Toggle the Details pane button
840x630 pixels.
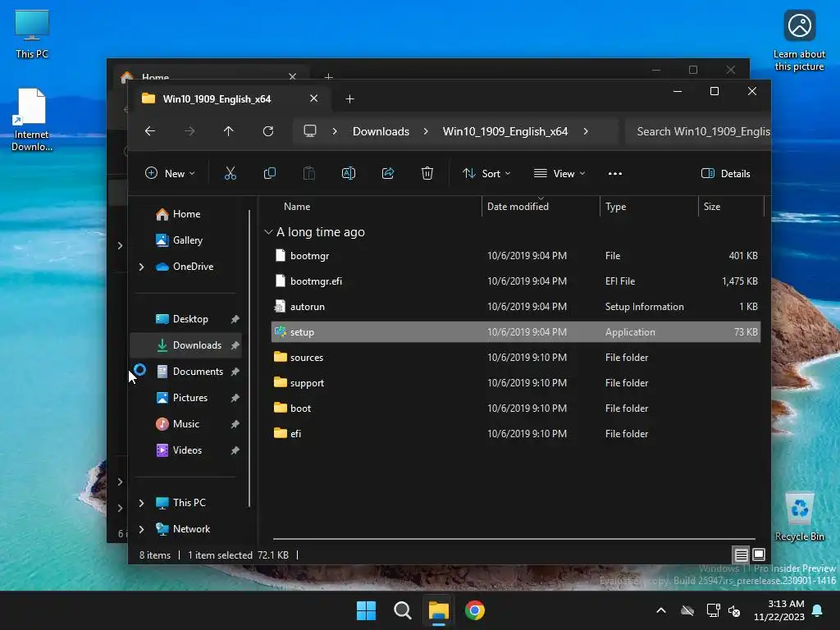(x=726, y=174)
